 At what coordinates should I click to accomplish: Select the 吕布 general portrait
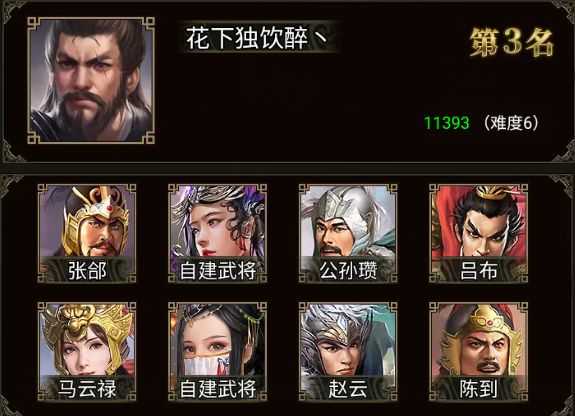(479, 233)
